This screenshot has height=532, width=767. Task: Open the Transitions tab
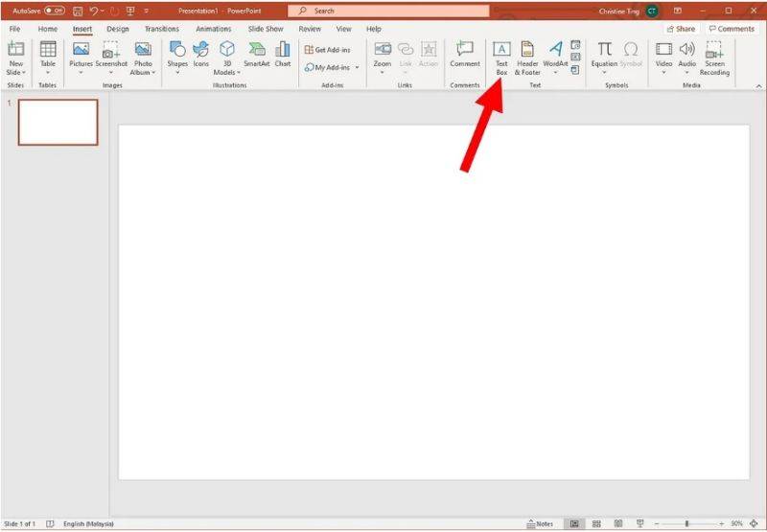pos(162,29)
